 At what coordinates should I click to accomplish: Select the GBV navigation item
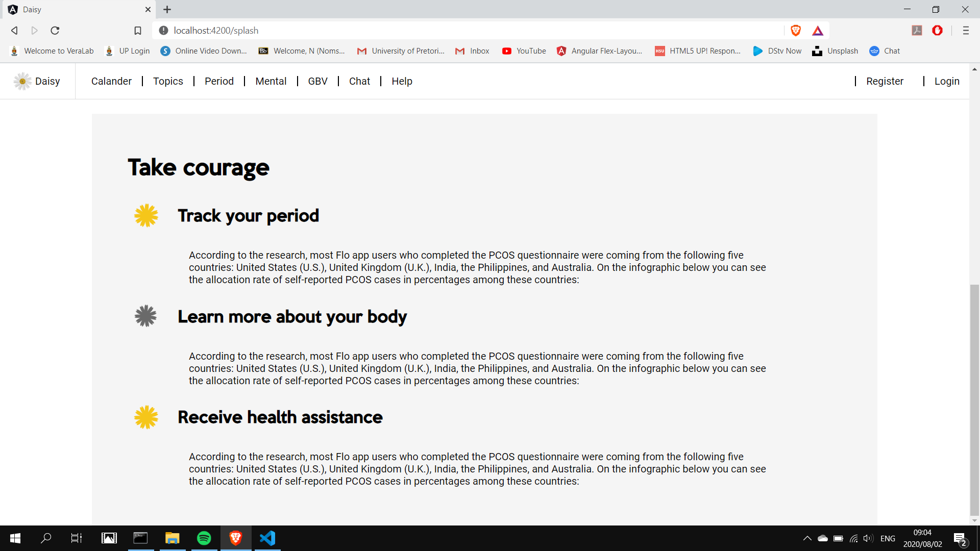click(317, 81)
